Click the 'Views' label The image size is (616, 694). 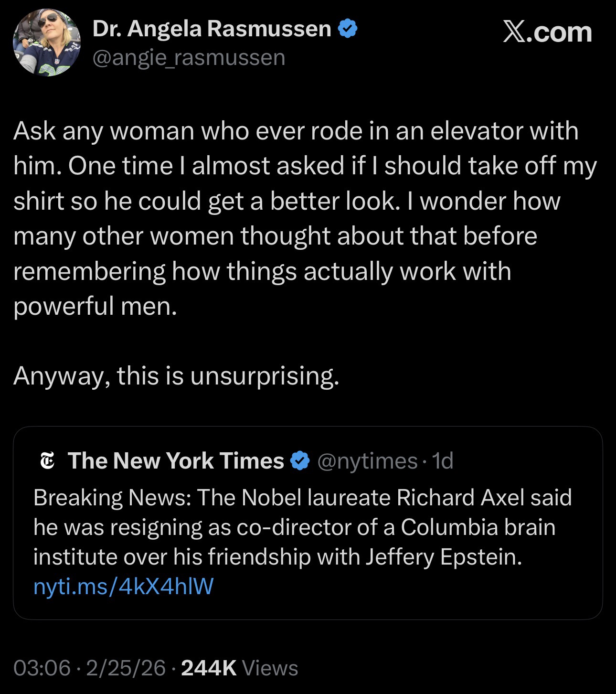coord(270,668)
